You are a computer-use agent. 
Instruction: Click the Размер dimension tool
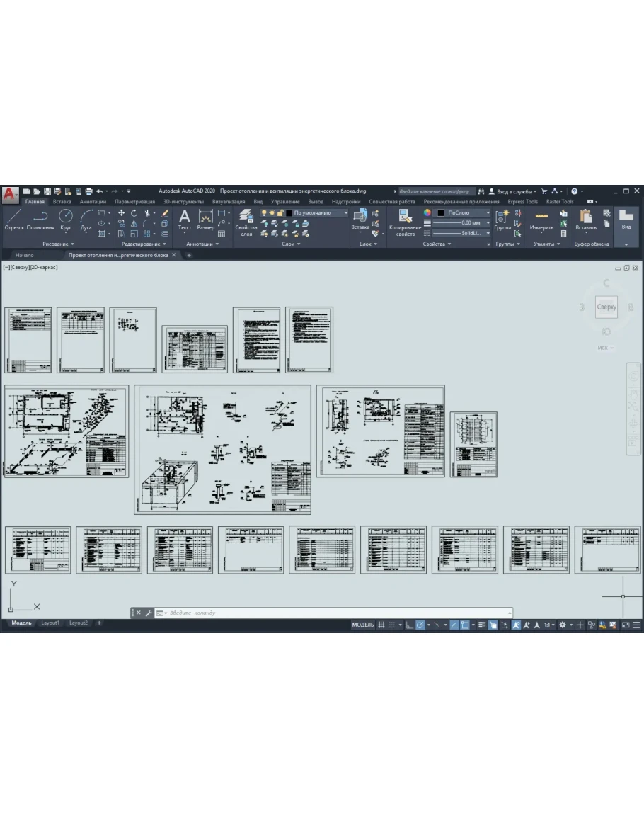[206, 218]
